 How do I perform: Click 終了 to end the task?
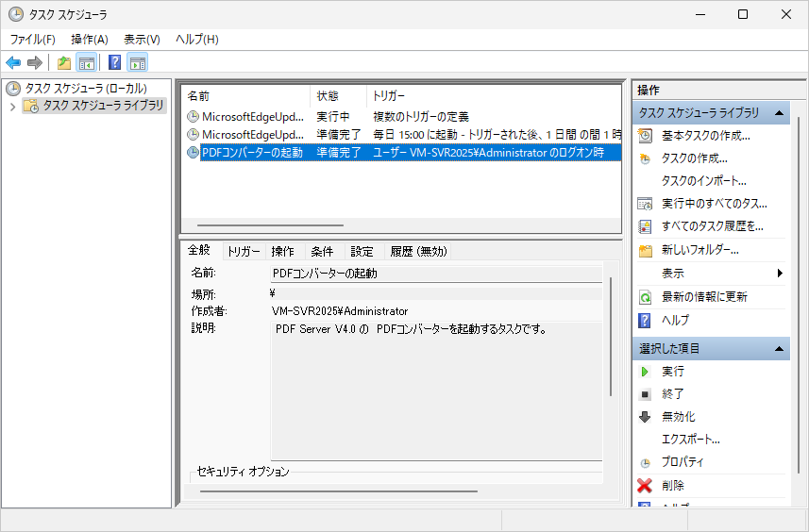point(673,394)
